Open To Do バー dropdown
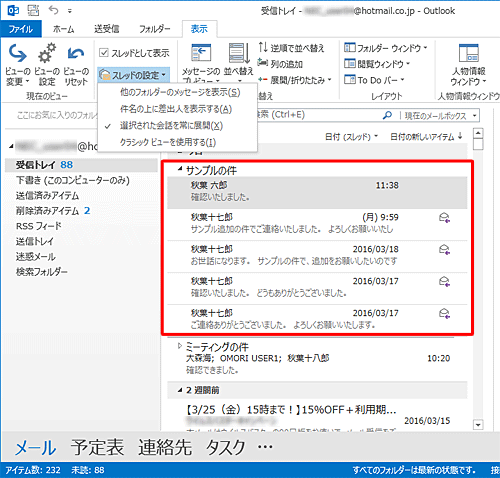Screen dimensions: 500x478 pos(374,80)
